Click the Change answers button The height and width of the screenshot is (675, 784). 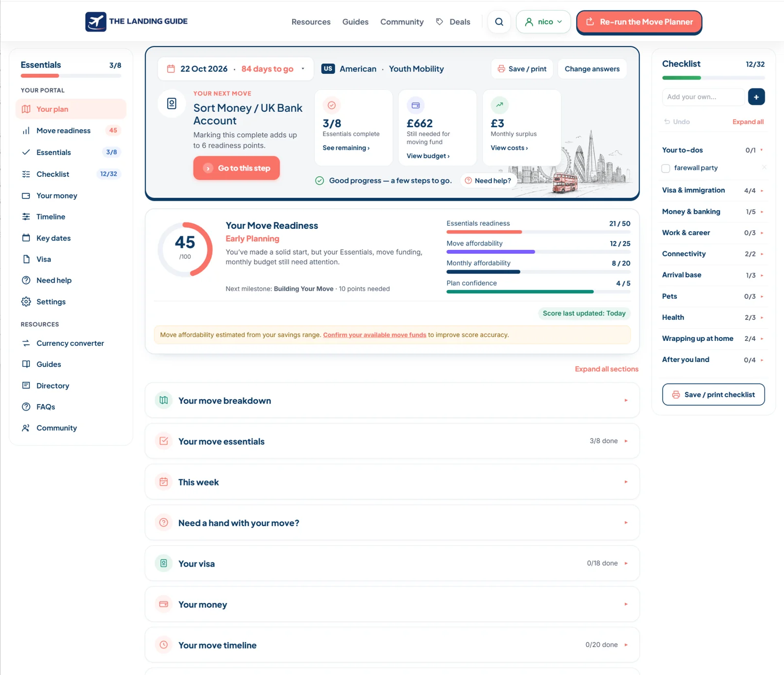[592, 69]
